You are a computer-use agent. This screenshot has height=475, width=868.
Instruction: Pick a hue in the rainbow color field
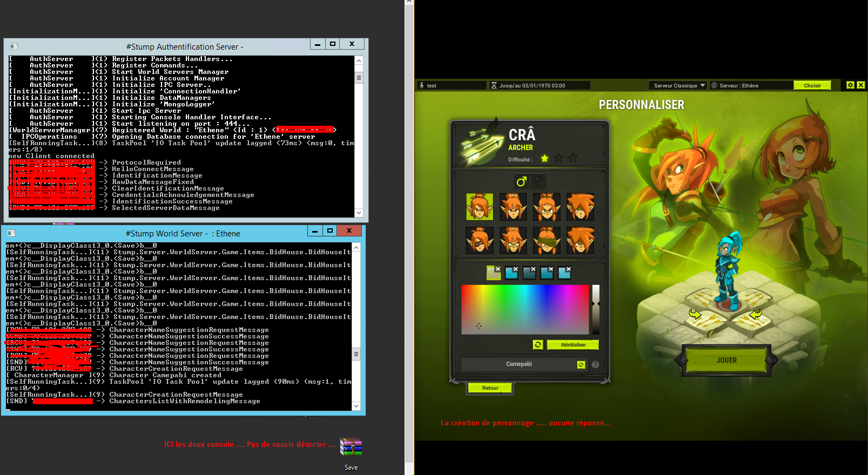[x=525, y=309]
